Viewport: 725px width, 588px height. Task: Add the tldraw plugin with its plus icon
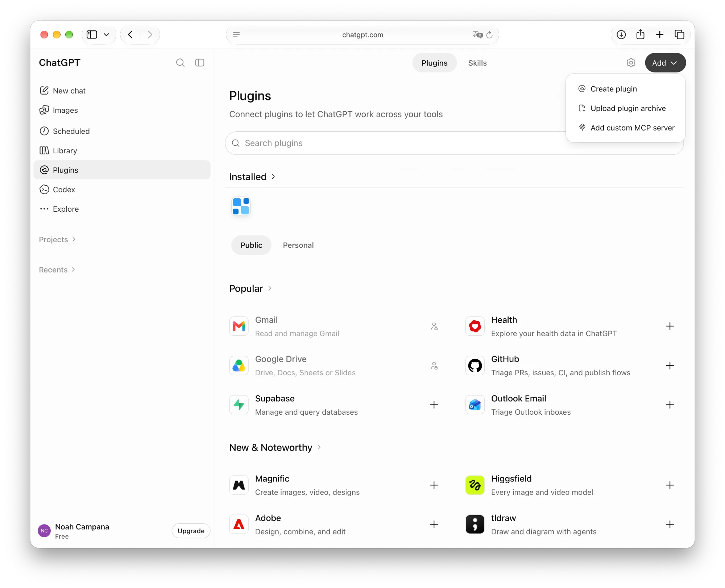[x=670, y=525]
